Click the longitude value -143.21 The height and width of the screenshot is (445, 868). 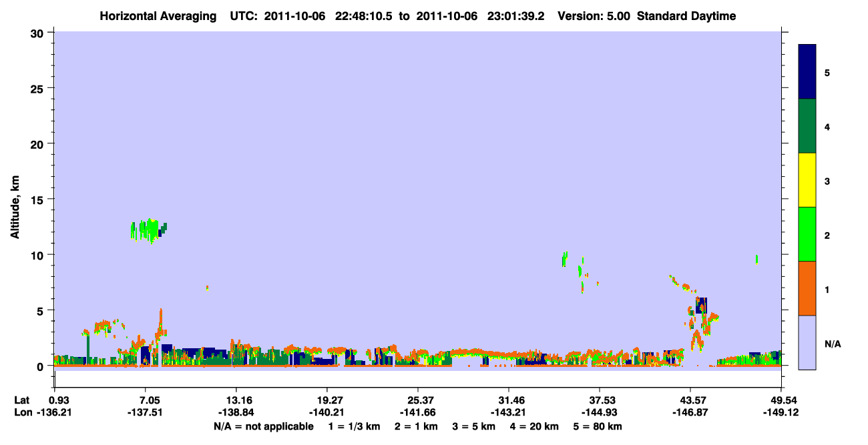[x=509, y=413]
